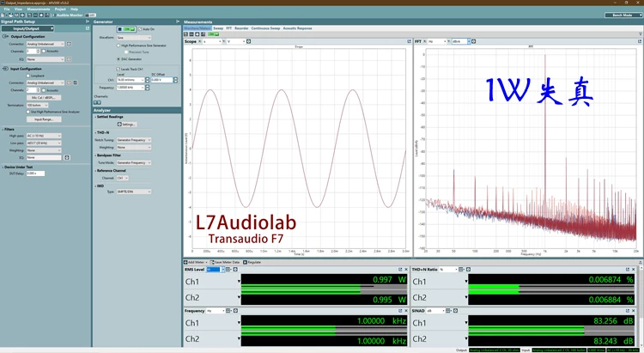Open the Termination dropdown showing 100 kohm
The width and height of the screenshot is (644, 353).
click(x=38, y=106)
